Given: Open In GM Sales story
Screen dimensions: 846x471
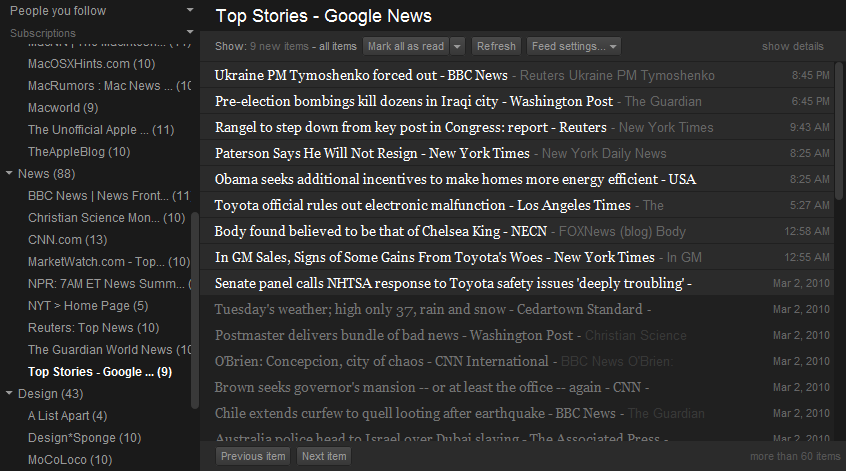Looking at the screenshot, I should [517, 257].
